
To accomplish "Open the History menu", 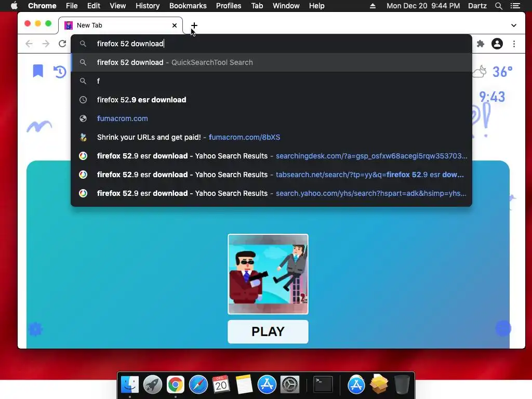I will click(x=148, y=6).
